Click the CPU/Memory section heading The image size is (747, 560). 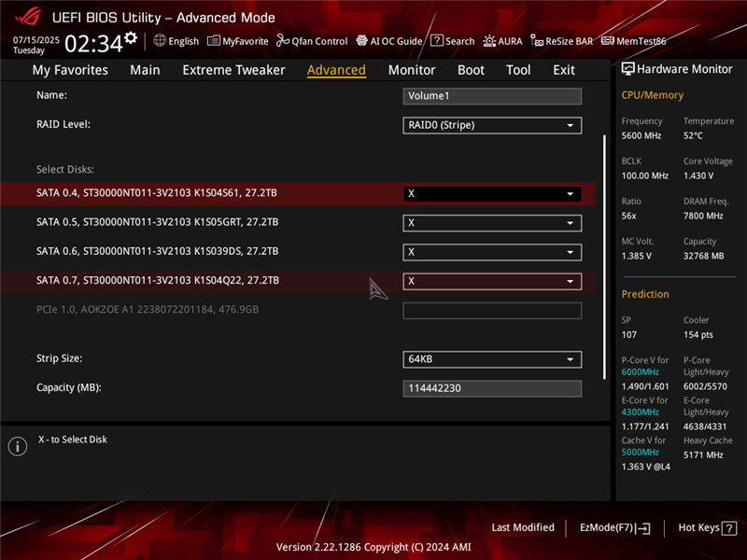tap(652, 95)
